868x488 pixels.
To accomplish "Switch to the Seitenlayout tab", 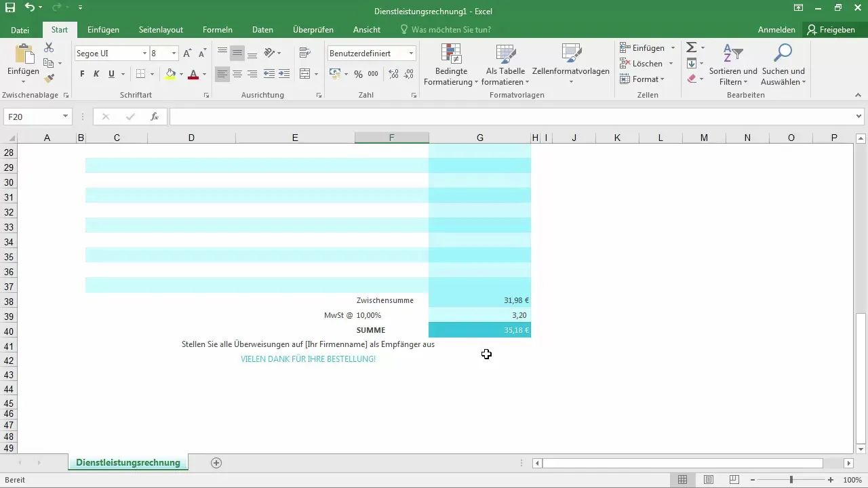I will pos(161,30).
